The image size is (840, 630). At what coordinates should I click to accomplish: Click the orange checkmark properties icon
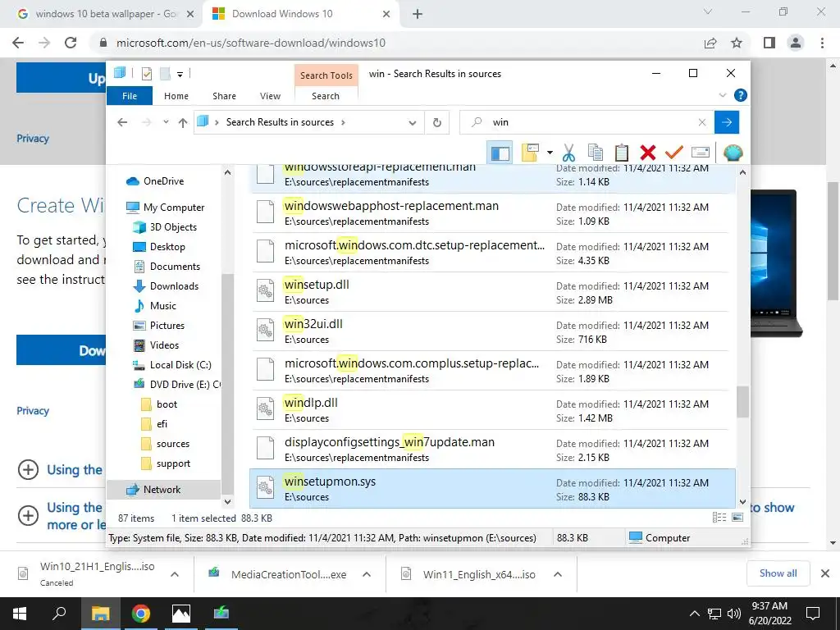(x=674, y=153)
